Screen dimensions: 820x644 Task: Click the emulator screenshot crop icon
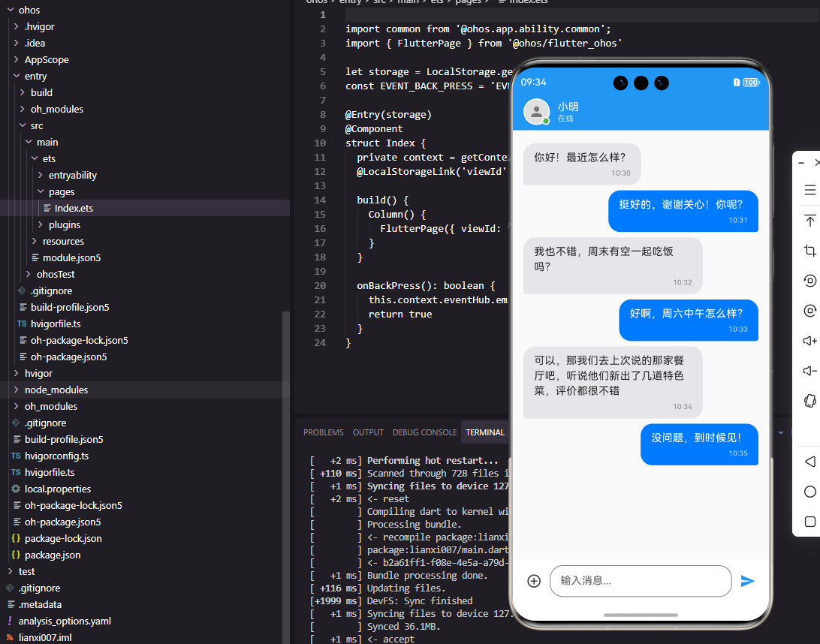pyautogui.click(x=810, y=251)
